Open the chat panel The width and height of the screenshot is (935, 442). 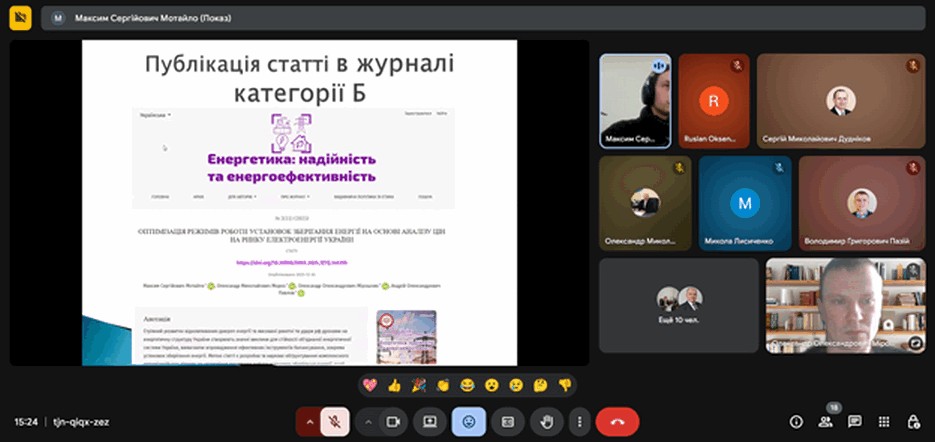click(855, 422)
